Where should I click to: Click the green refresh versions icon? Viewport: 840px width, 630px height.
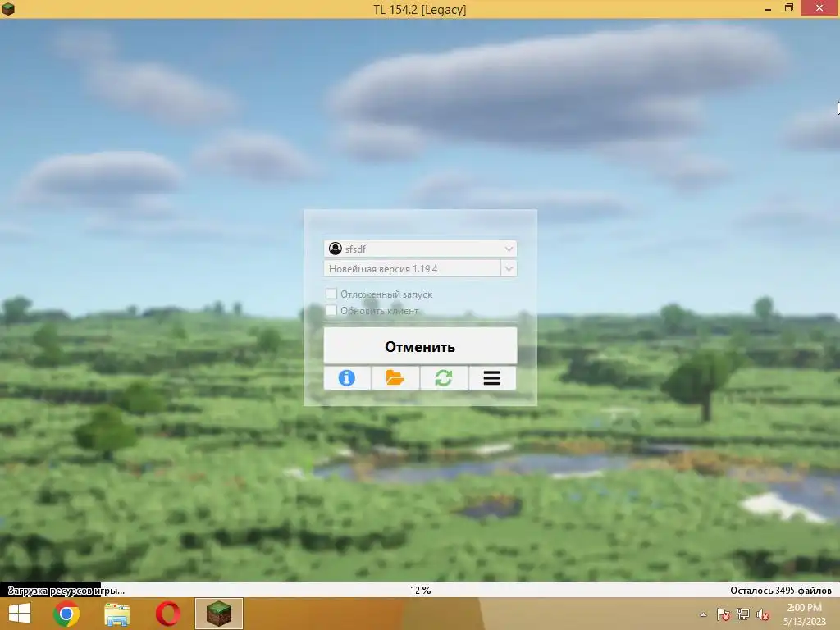click(x=444, y=378)
